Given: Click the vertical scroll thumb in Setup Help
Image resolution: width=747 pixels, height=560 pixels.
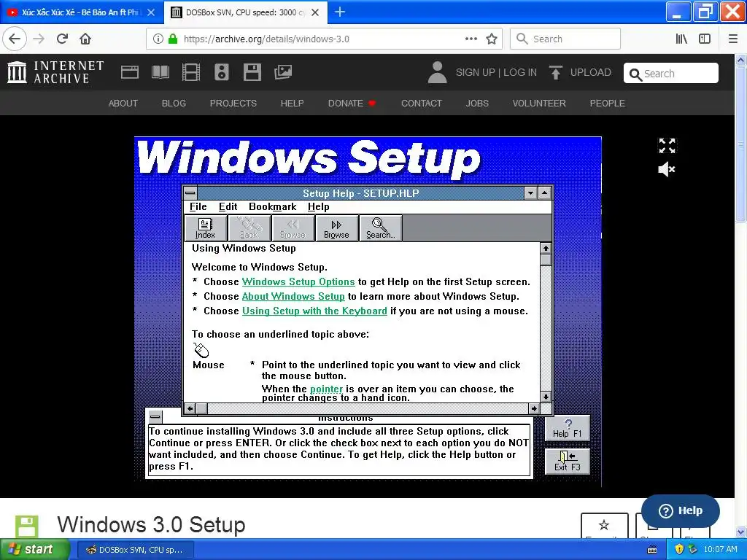Looking at the screenshot, I should [x=546, y=260].
